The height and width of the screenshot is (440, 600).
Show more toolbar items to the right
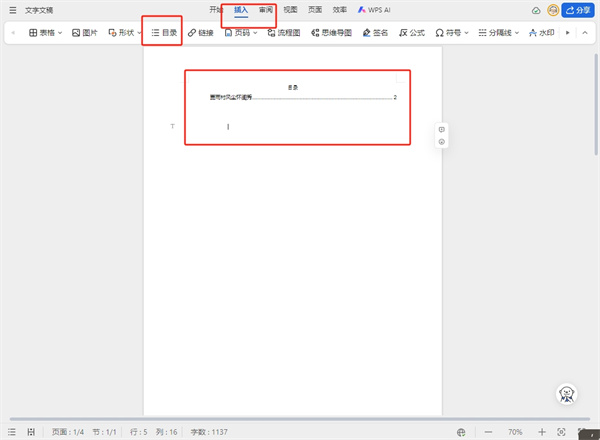click(x=568, y=33)
